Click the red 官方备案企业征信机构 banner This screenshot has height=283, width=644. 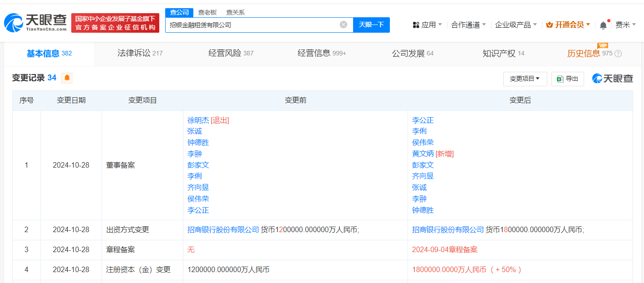click(115, 23)
